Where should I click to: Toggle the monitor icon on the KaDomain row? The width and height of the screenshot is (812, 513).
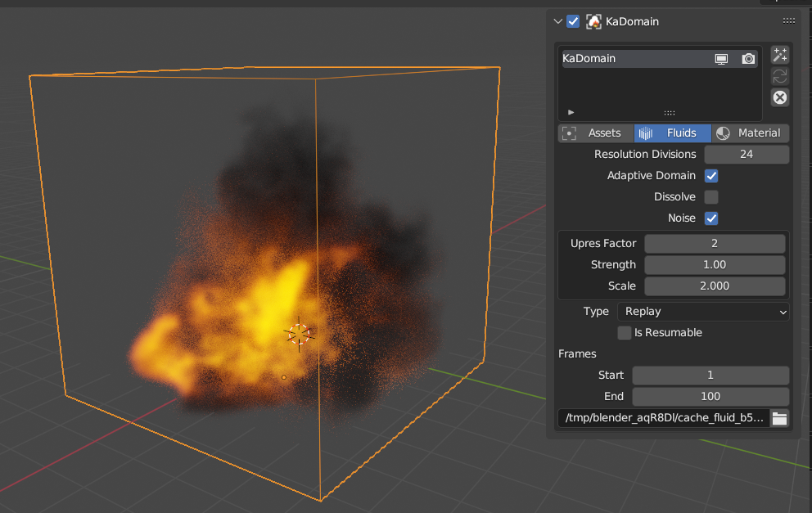(x=724, y=58)
